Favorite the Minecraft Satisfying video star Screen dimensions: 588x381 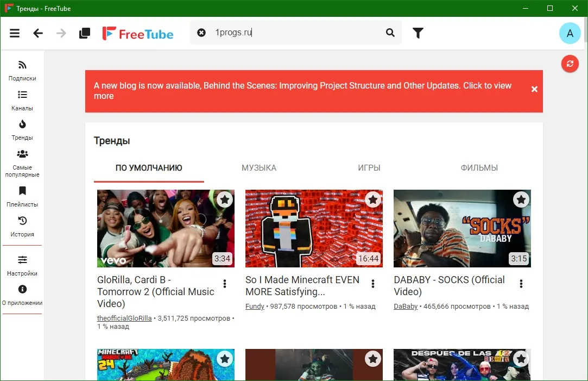click(x=373, y=199)
